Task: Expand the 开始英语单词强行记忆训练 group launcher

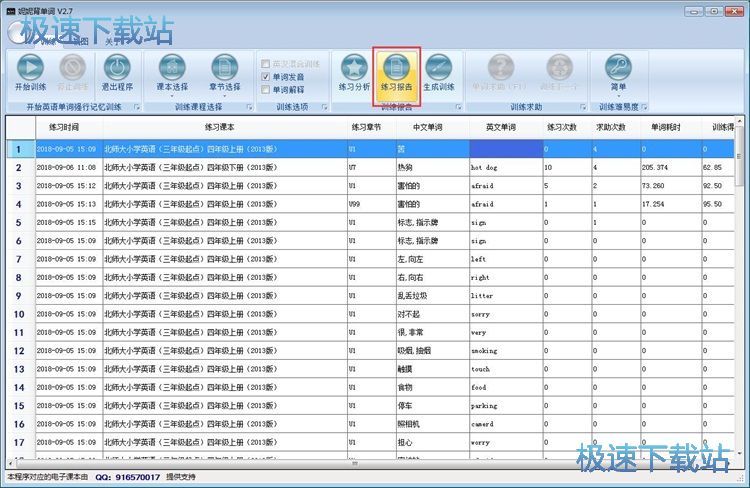Action: click(x=137, y=107)
